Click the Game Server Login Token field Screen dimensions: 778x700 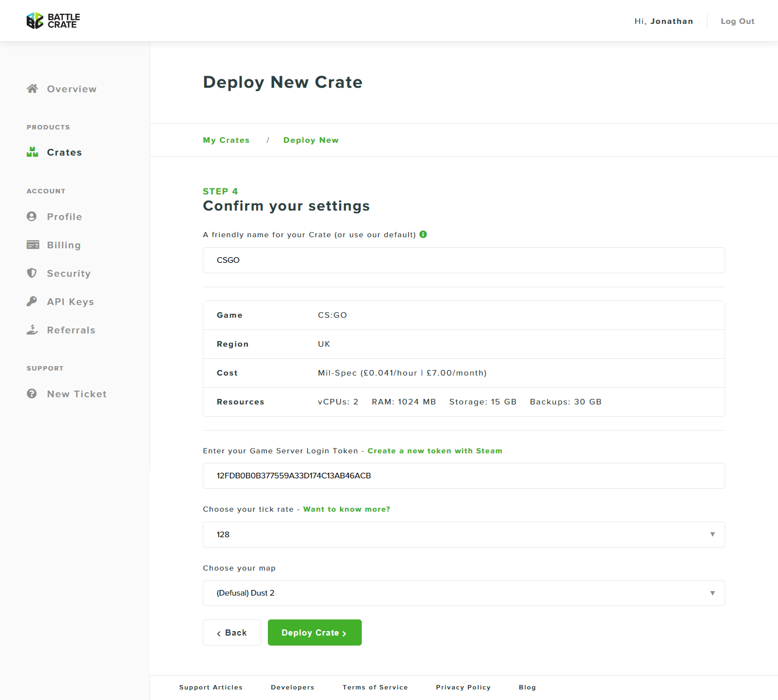click(x=464, y=476)
